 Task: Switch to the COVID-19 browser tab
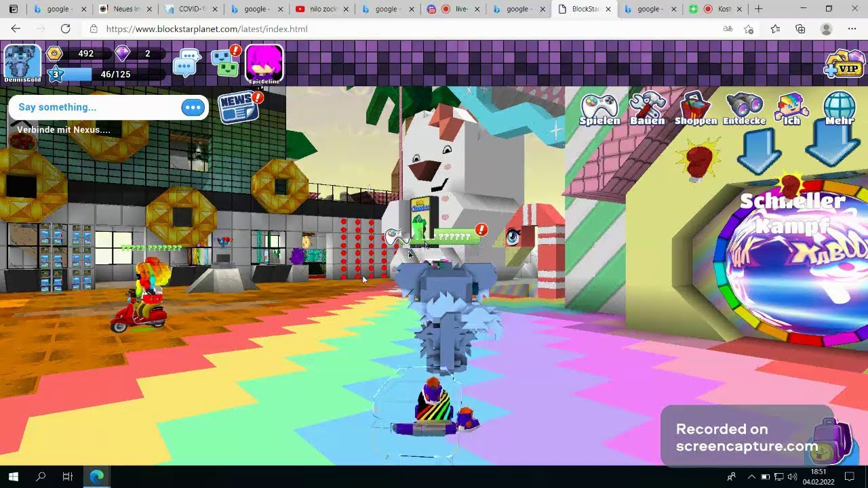pyautogui.click(x=189, y=9)
